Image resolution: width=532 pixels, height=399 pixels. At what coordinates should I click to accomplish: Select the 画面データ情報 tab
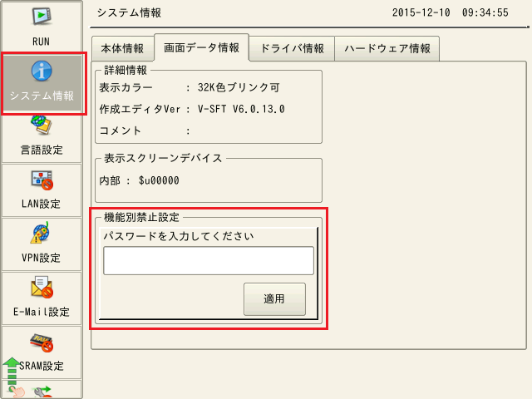click(202, 48)
